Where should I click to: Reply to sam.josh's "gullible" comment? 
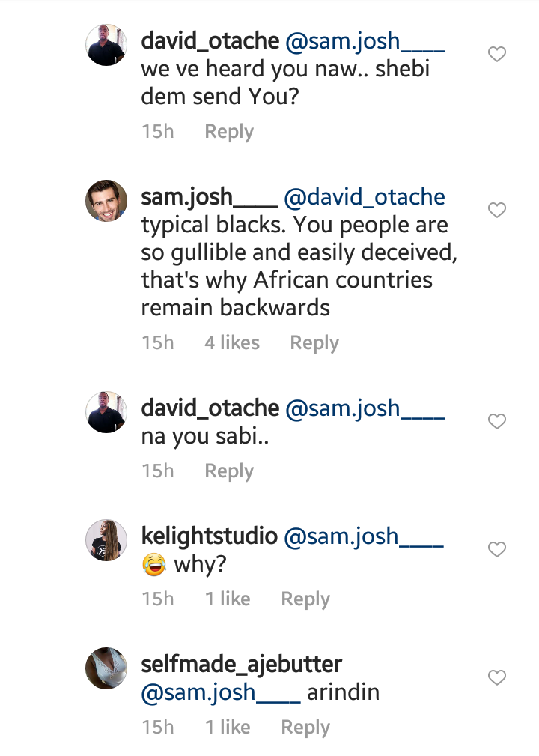click(x=314, y=343)
